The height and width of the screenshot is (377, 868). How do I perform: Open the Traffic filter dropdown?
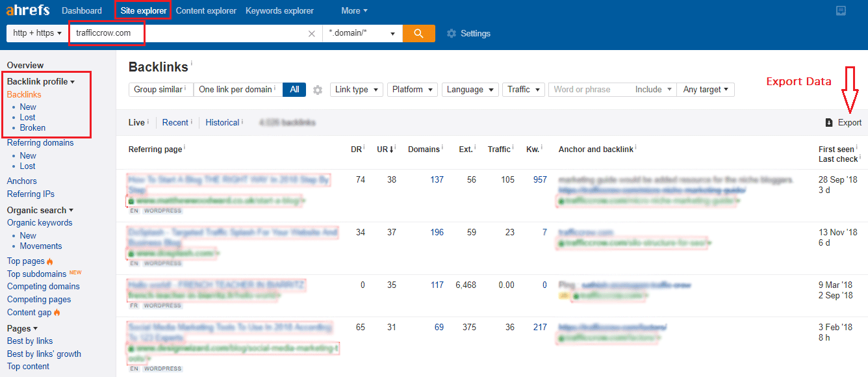tap(523, 90)
